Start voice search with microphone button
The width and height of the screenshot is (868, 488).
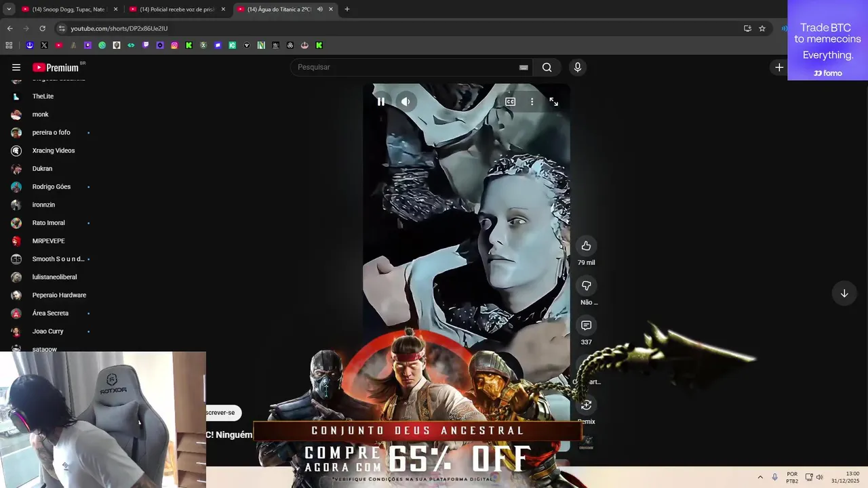click(578, 67)
